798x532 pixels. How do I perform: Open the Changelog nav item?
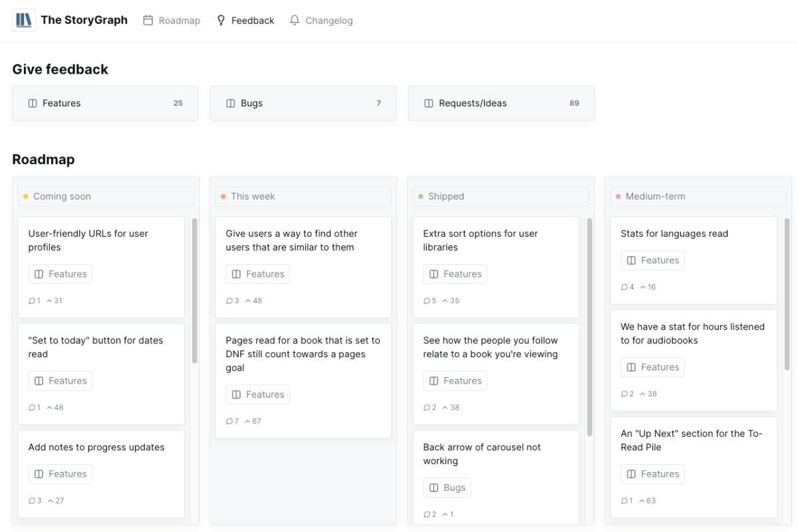pos(321,21)
